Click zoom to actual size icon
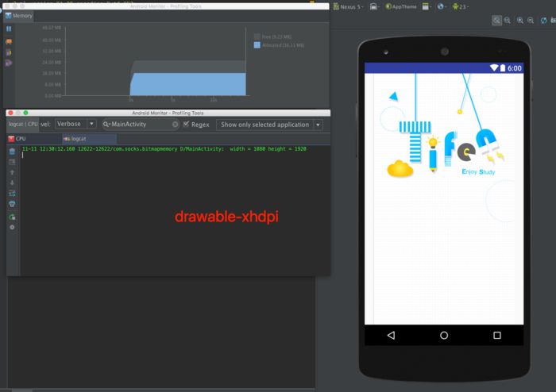The width and height of the screenshot is (556, 392). tap(508, 21)
